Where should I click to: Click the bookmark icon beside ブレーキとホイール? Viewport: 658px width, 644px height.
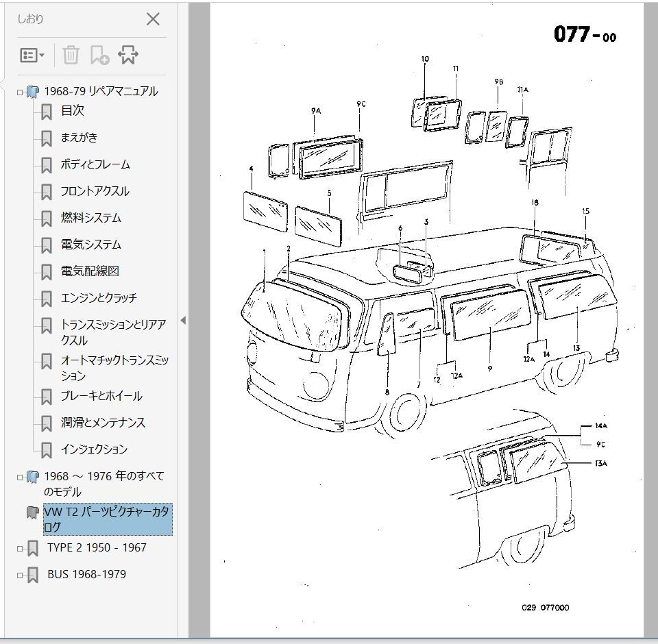46,397
